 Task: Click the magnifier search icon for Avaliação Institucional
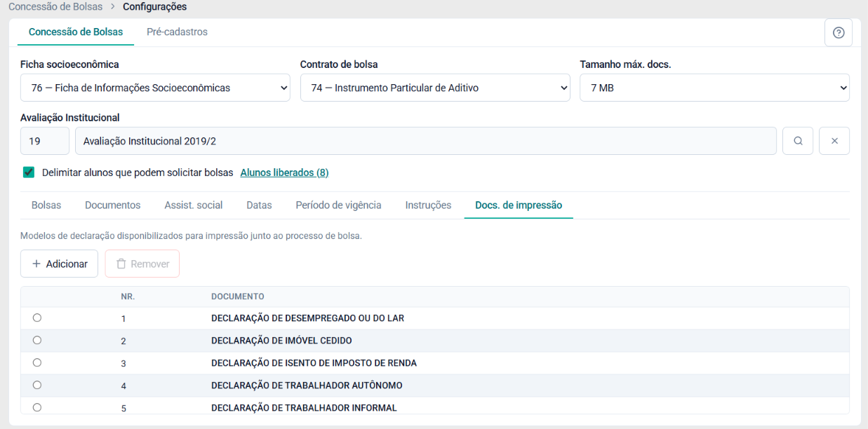798,141
